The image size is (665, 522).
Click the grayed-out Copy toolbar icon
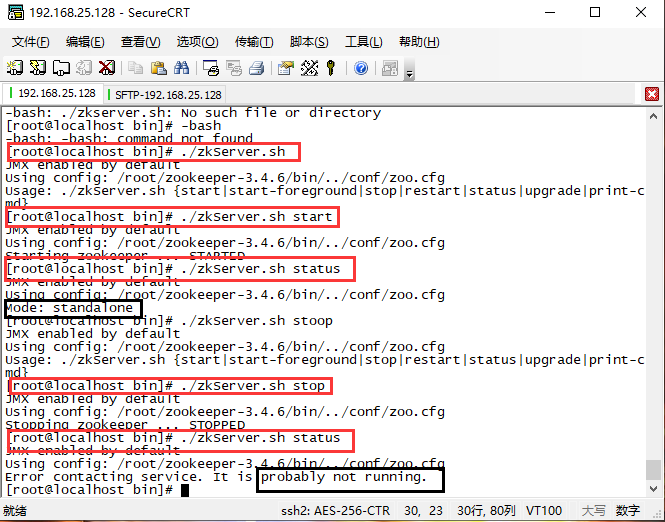[135, 68]
